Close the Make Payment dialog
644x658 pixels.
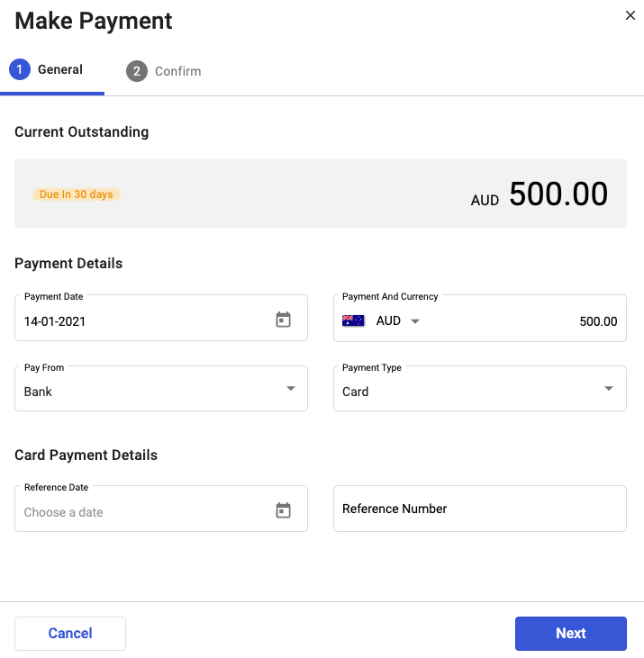[x=630, y=15]
